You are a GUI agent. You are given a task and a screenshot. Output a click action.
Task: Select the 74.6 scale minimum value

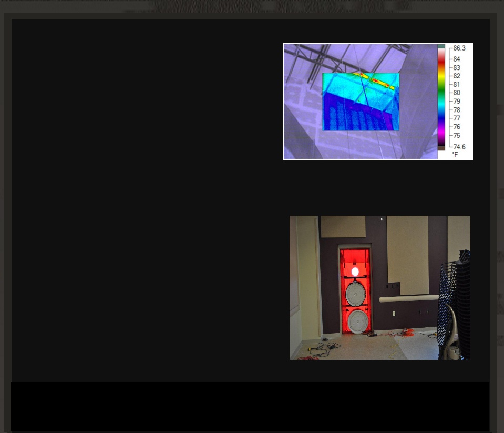tap(459, 147)
